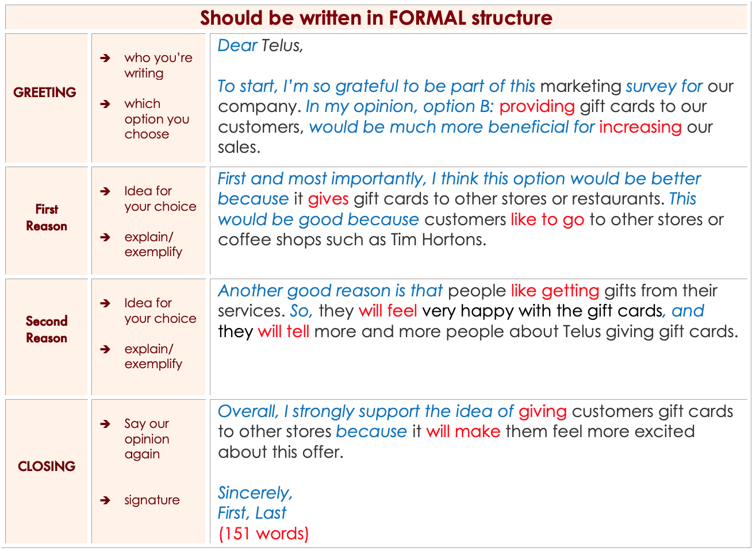756x552 pixels.
Task: Click the arrow beside First Reason "explain/ exemplify"
Action: point(105,237)
